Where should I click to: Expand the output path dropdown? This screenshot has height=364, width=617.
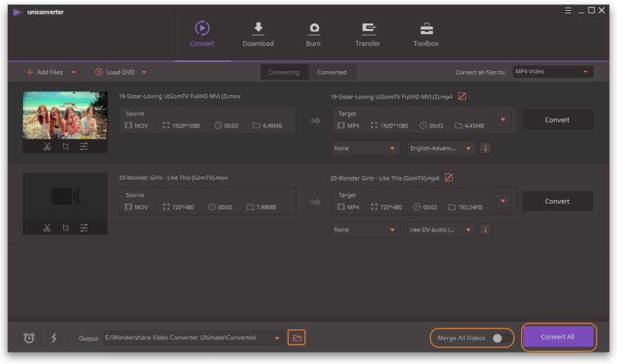[276, 338]
